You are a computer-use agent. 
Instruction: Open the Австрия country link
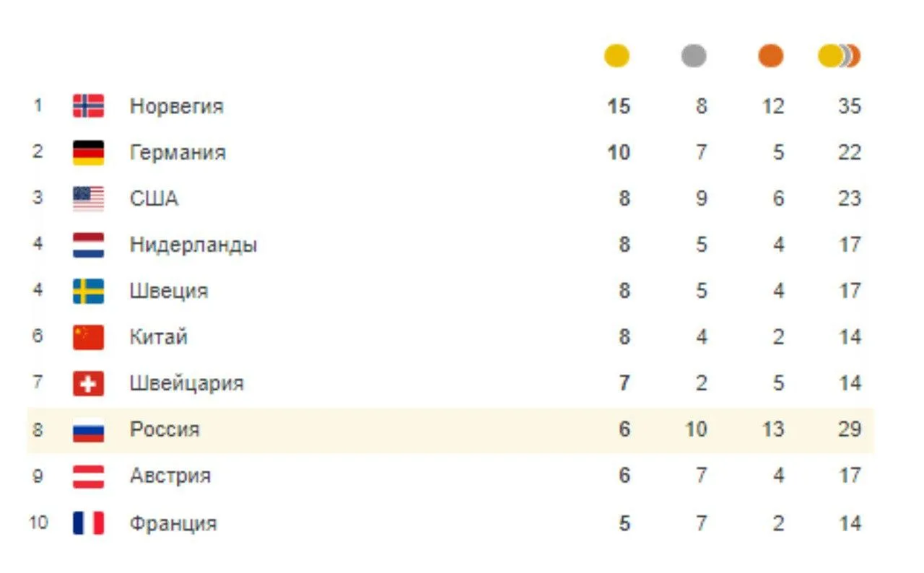click(x=170, y=476)
